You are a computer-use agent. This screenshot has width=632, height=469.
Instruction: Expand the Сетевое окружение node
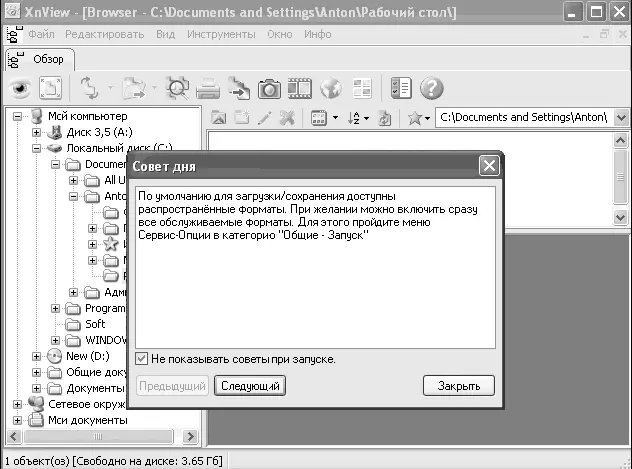tap(17, 404)
